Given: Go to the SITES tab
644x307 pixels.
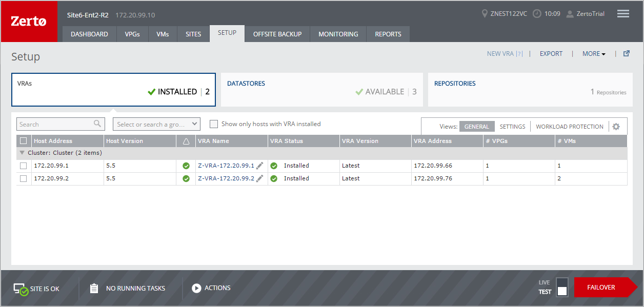Looking at the screenshot, I should 193,34.
